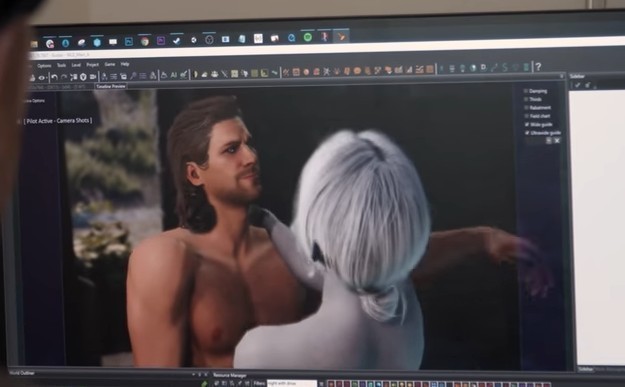The image size is (625, 387).
Task: Click the undo arrow icon in toolbar
Action: coord(54,77)
